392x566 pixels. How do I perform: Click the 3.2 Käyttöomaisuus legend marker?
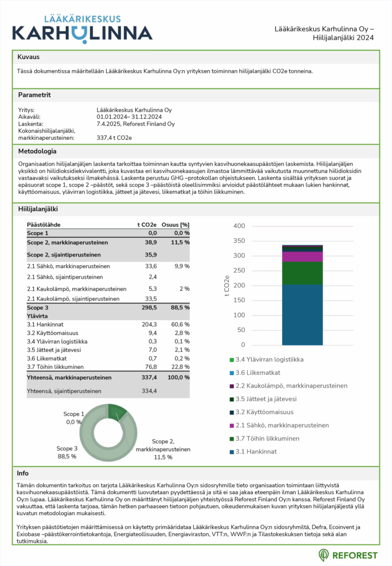(231, 412)
